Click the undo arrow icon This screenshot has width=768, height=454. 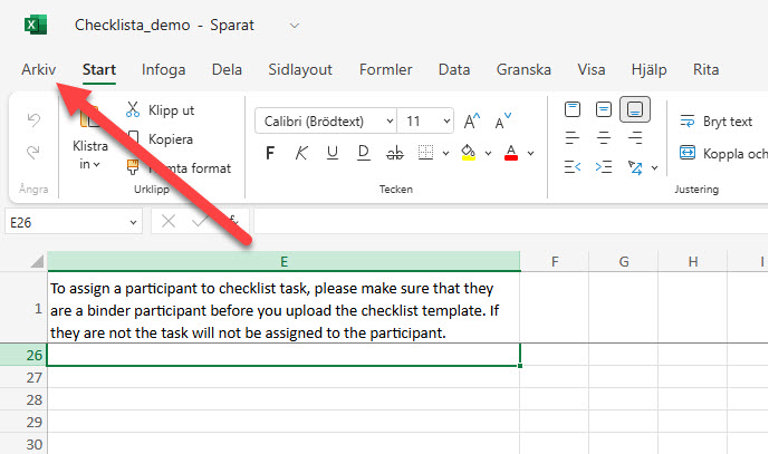pyautogui.click(x=34, y=119)
